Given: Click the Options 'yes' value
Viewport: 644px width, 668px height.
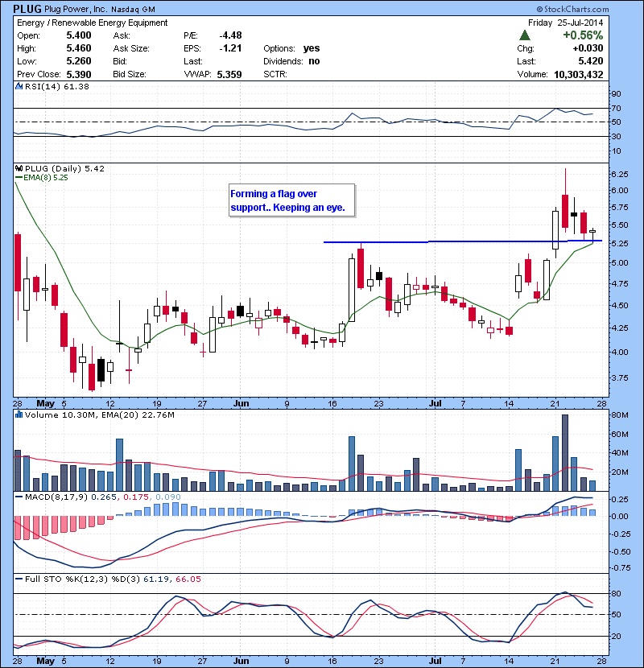Looking at the screenshot, I should pyautogui.click(x=312, y=48).
